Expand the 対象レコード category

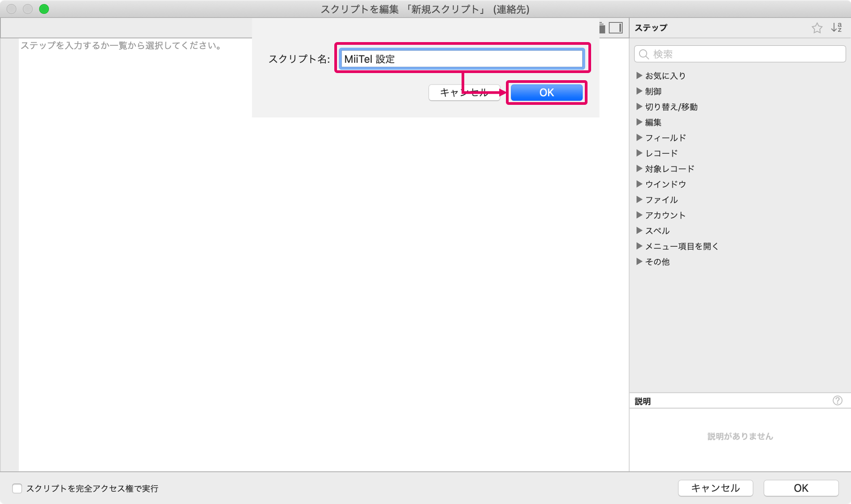[x=639, y=168]
